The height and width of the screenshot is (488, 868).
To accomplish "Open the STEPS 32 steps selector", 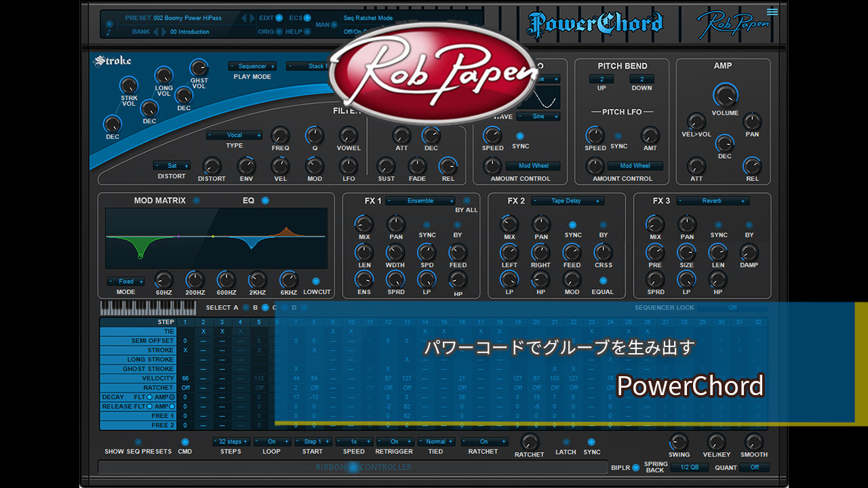I will click(x=231, y=442).
